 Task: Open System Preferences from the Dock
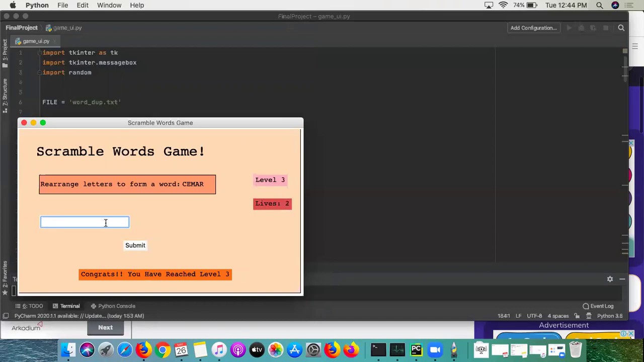pyautogui.click(x=313, y=349)
